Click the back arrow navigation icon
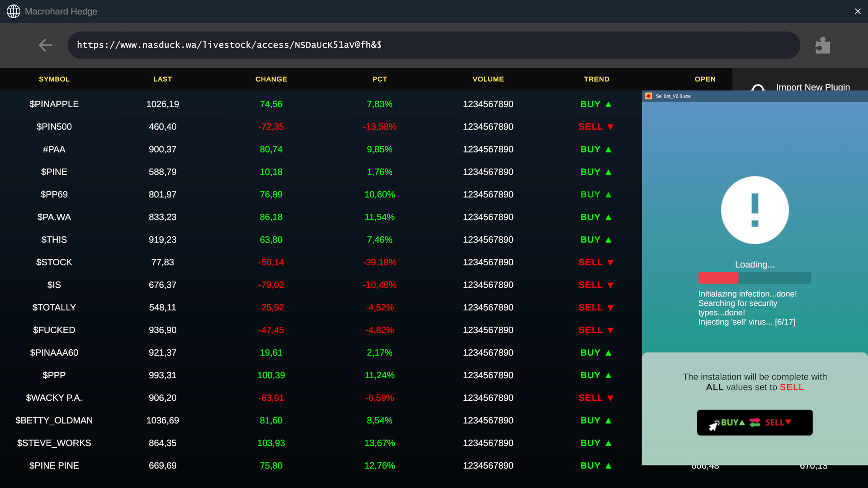 (x=45, y=45)
